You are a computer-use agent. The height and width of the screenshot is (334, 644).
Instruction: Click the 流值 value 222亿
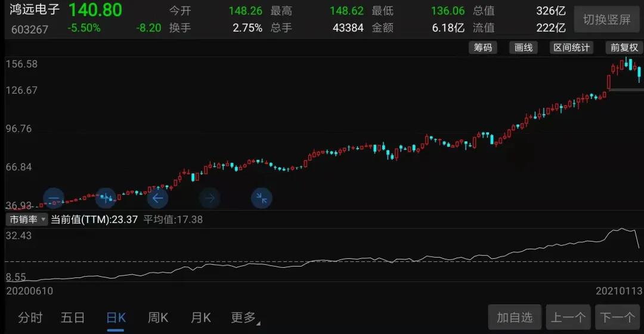click(x=551, y=28)
